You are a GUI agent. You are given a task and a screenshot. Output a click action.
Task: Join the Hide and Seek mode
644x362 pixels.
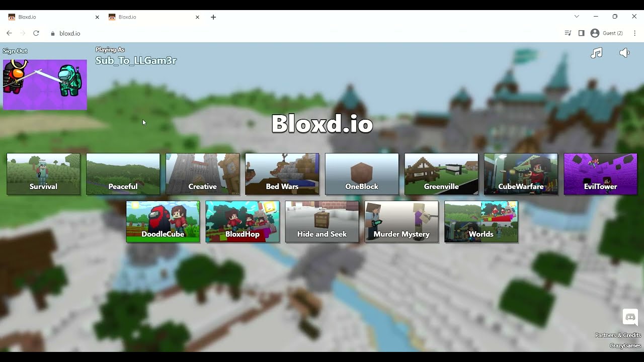point(322,222)
